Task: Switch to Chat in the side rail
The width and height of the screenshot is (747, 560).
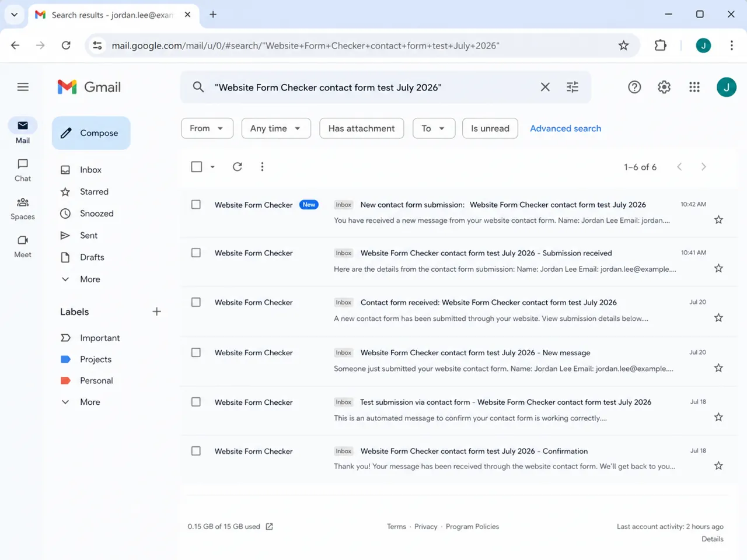Action: [x=23, y=170]
